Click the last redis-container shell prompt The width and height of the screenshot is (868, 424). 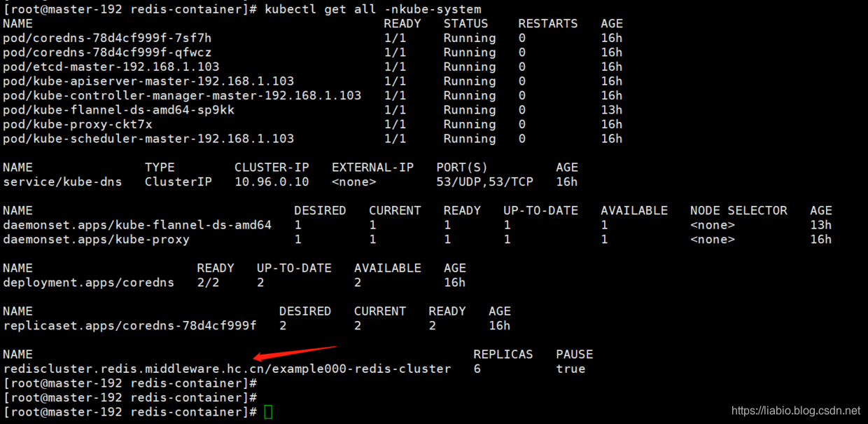pyautogui.click(x=130, y=412)
